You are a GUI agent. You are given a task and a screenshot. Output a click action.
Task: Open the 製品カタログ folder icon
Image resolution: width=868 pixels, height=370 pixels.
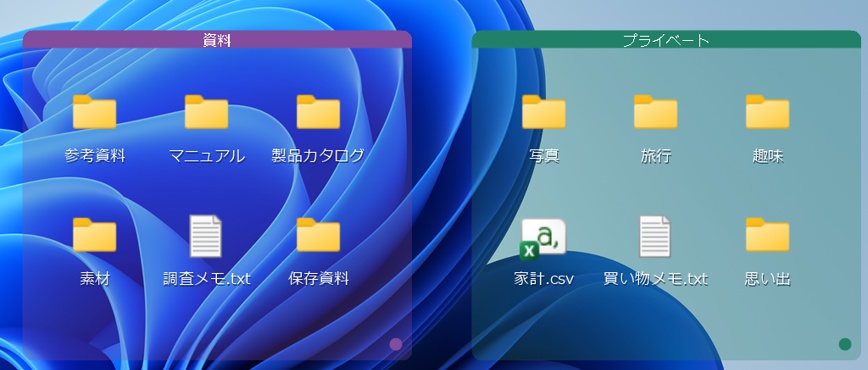[x=318, y=112]
